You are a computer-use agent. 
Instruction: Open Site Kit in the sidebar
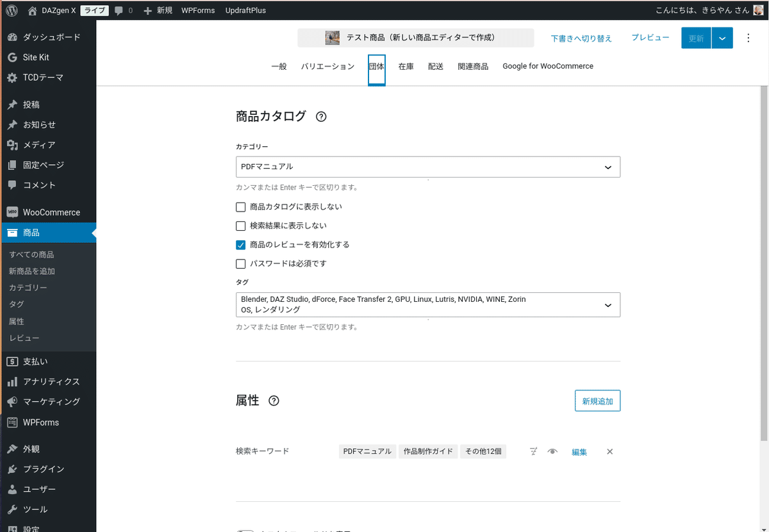pos(48,57)
